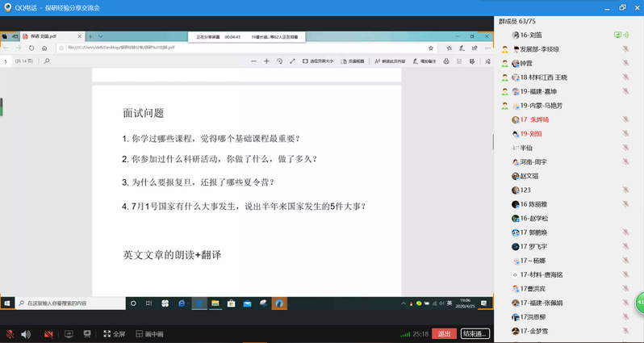
Task: Click the 结束通话 end call button
Action: [x=475, y=334]
